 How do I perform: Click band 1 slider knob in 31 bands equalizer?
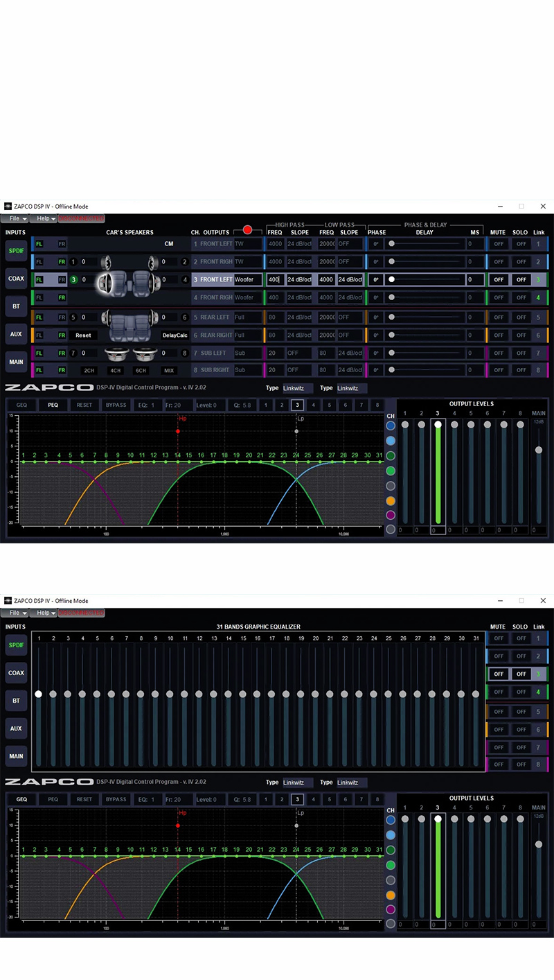(x=39, y=694)
